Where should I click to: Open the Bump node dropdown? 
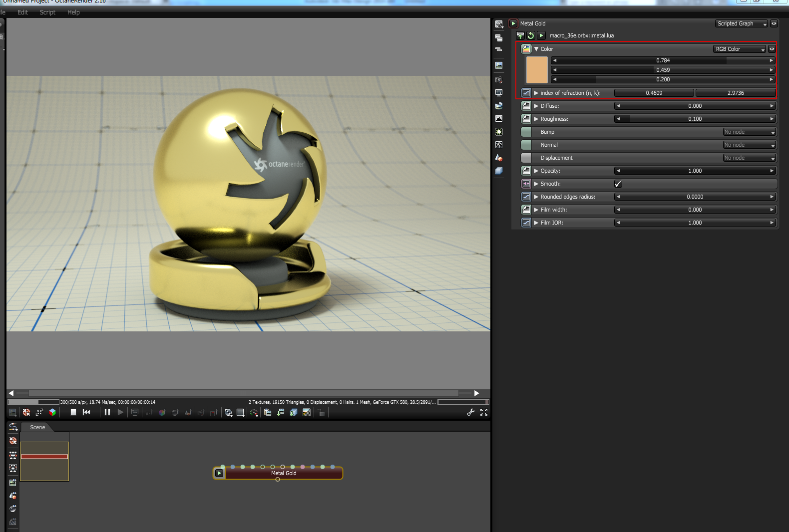coord(750,132)
